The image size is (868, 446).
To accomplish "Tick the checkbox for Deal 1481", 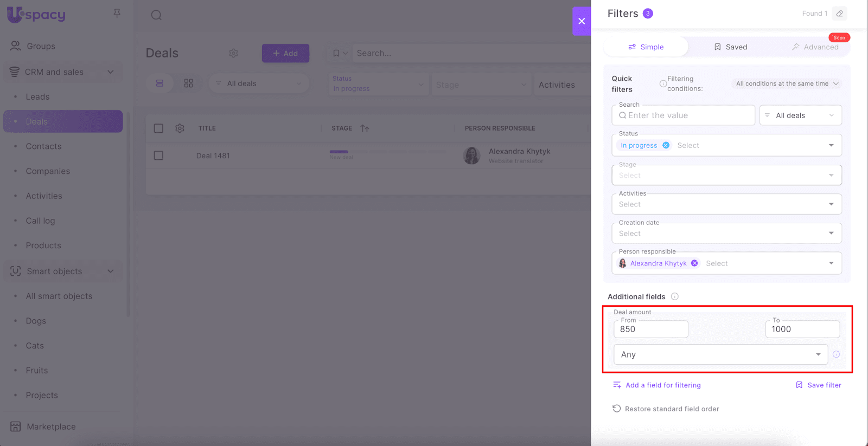I will [x=158, y=156].
